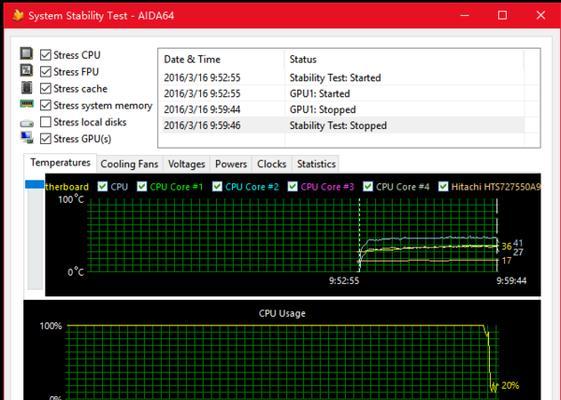
Task: Uncheck the Stress FPU checkbox
Action: pyautogui.click(x=45, y=72)
